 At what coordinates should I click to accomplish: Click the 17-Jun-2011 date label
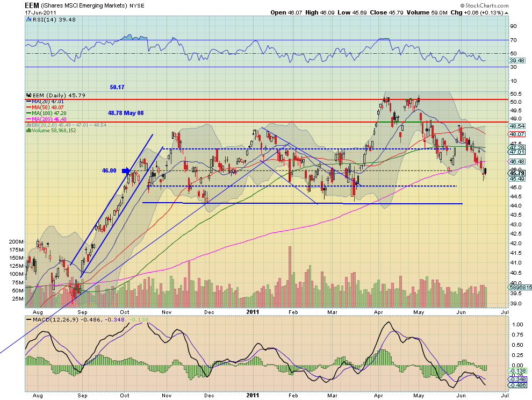click(40, 12)
